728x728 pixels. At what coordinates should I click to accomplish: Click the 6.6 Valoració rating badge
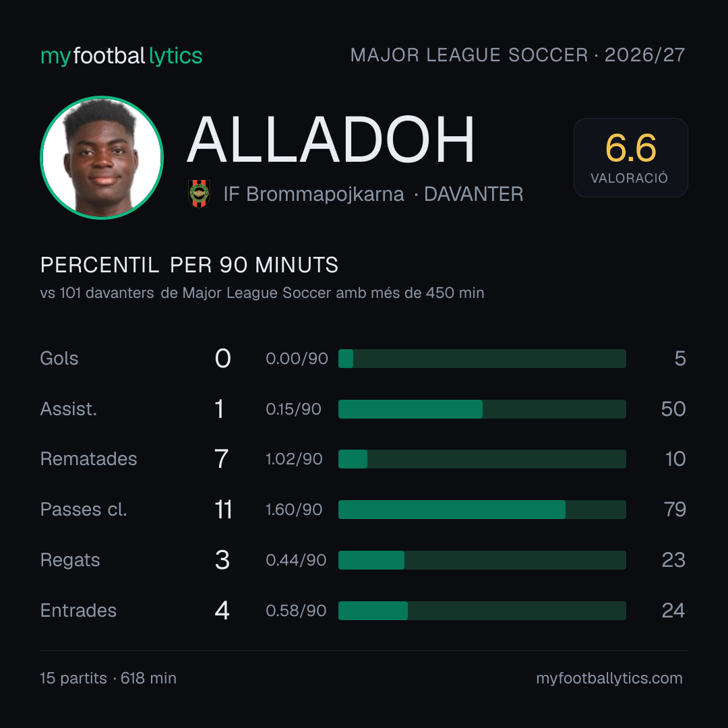coord(630,157)
